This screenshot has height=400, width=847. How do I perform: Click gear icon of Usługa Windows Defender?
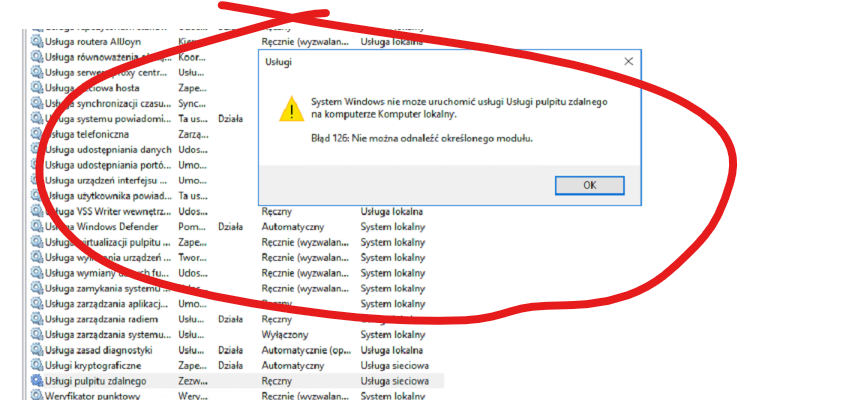37,226
